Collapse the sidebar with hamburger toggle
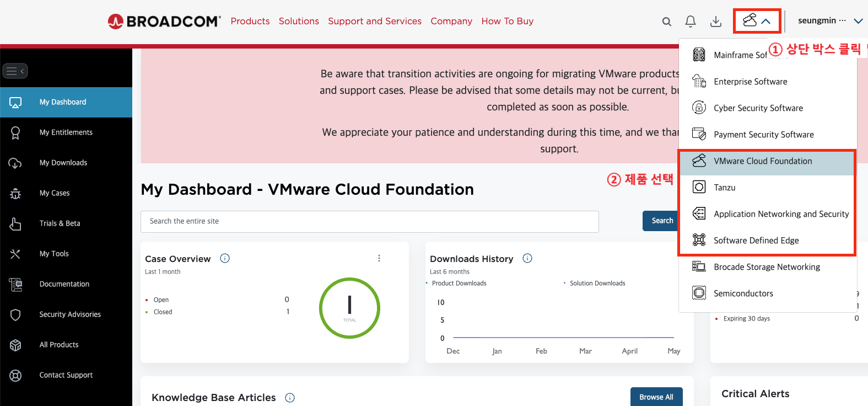 point(15,71)
